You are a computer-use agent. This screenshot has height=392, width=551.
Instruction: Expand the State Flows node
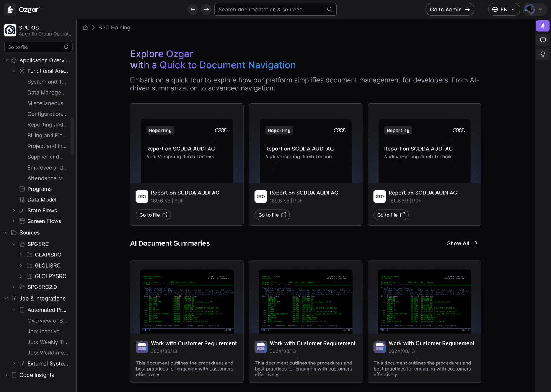click(14, 211)
